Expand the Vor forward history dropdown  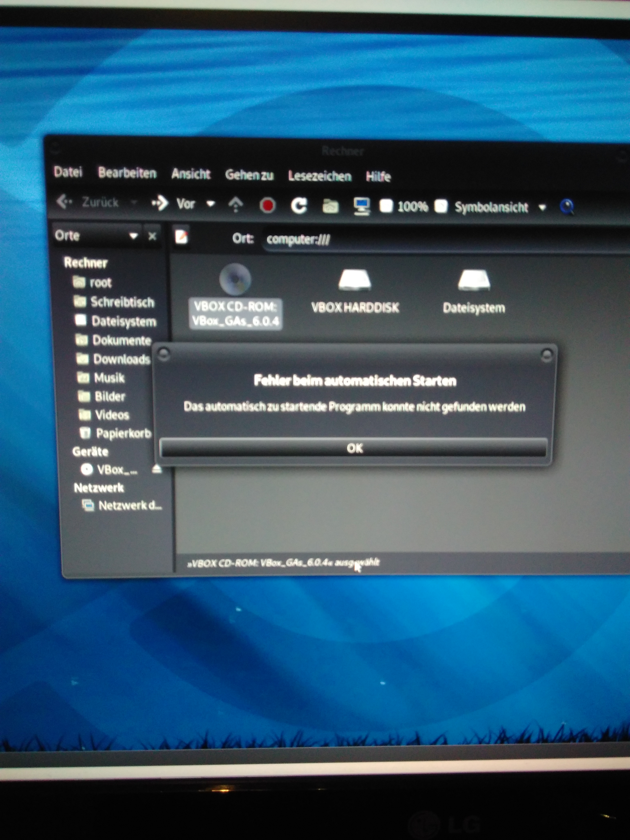pyautogui.click(x=211, y=204)
